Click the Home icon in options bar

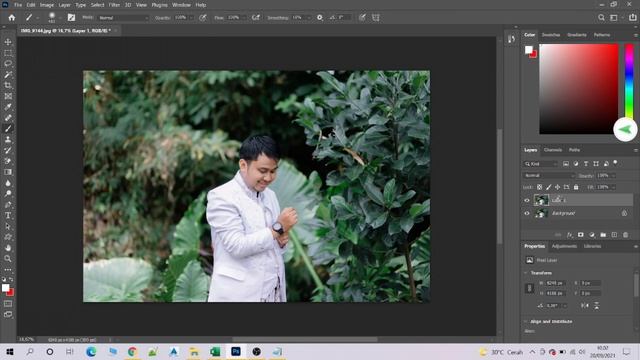click(x=12, y=18)
